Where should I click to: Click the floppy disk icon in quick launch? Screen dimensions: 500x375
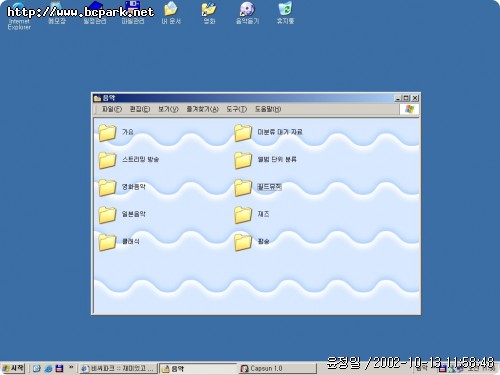[x=59, y=368]
